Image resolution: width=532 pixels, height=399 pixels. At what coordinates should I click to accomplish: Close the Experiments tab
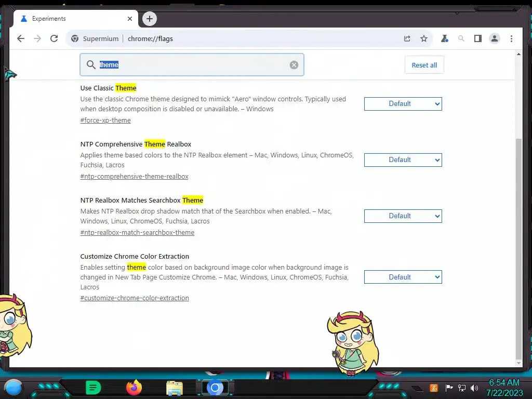[x=129, y=19]
